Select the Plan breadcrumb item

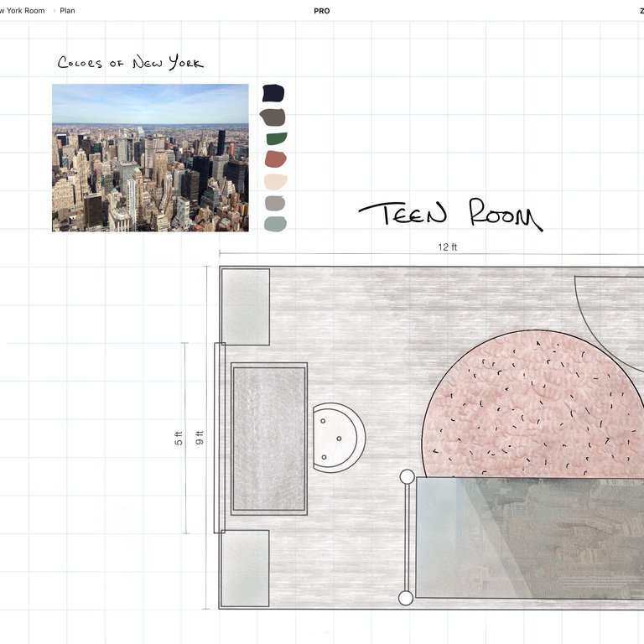coord(67,11)
